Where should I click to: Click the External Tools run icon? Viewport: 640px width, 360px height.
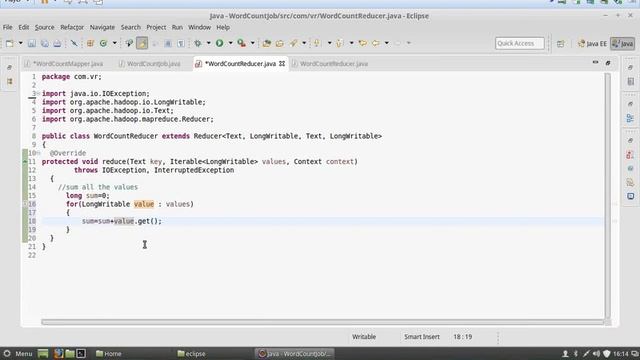(242, 43)
